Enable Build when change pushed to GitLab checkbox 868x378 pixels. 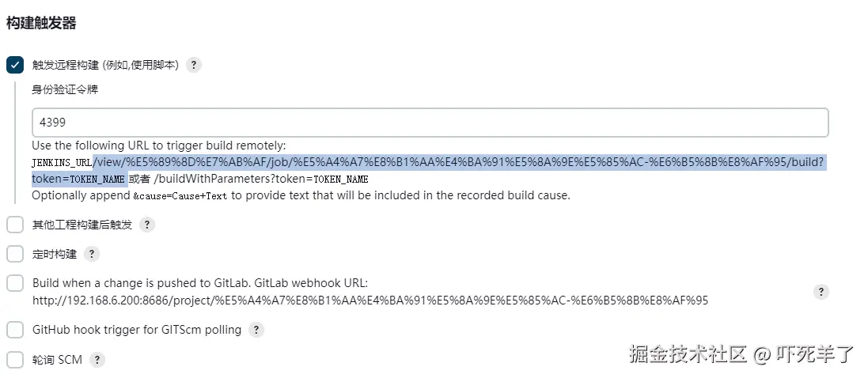(x=15, y=283)
